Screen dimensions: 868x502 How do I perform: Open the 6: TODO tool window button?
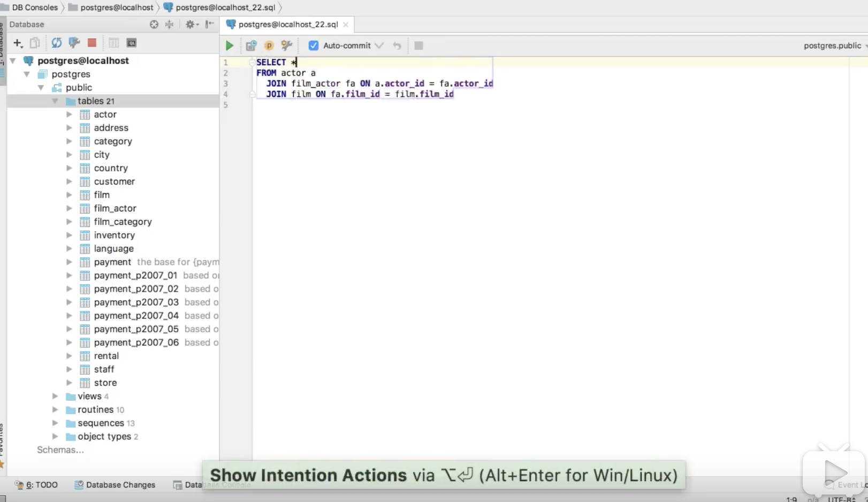pos(37,485)
